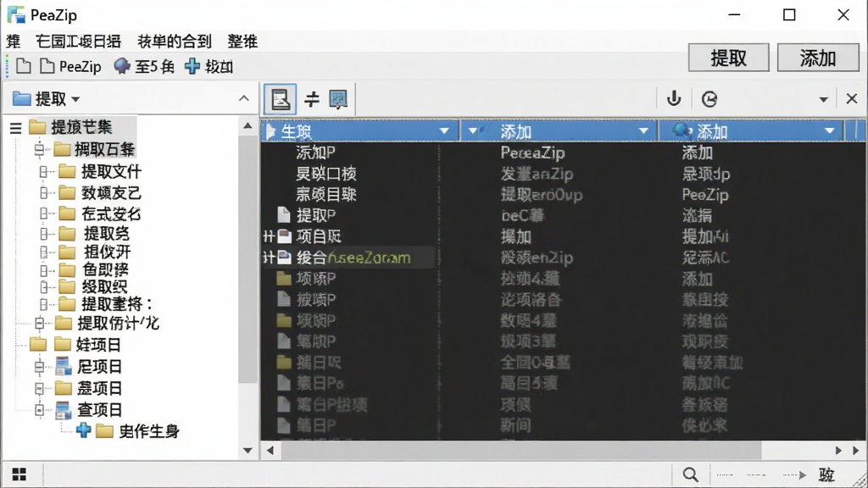Click the image preview toolbar icon
The width and height of the screenshot is (868, 488).
coord(338,100)
